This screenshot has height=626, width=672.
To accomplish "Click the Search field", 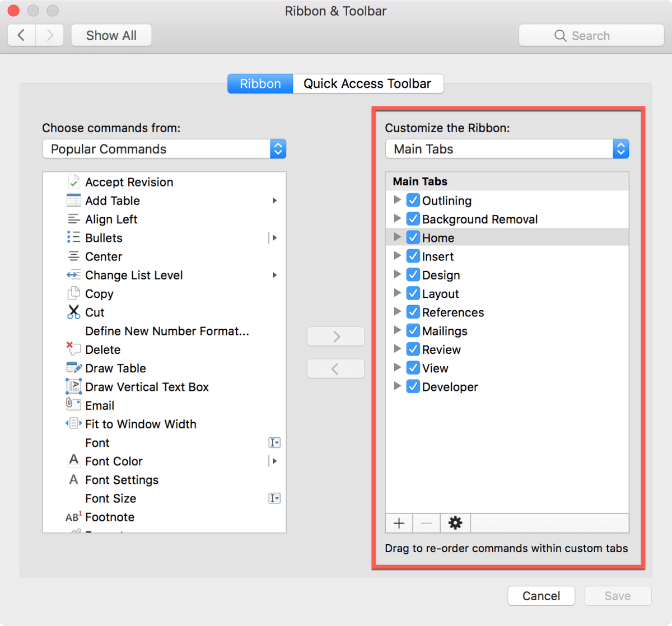I will (x=591, y=36).
